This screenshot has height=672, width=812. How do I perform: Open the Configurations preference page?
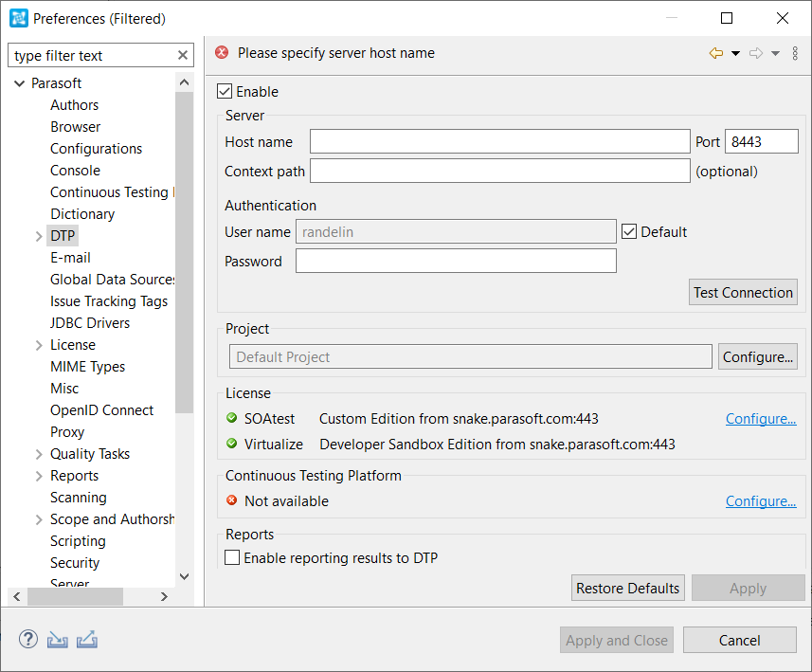click(96, 149)
